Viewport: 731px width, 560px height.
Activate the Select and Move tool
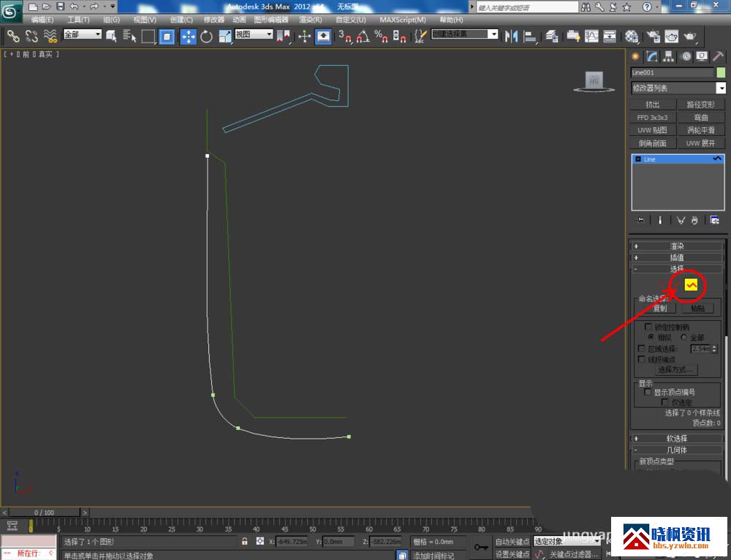(x=189, y=37)
